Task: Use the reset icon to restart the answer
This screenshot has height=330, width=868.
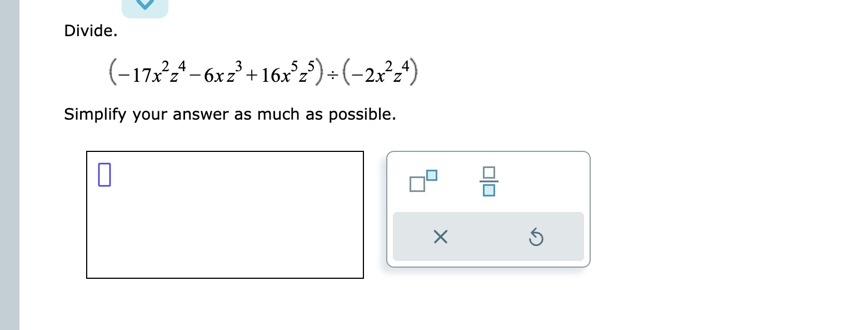Action: (535, 237)
